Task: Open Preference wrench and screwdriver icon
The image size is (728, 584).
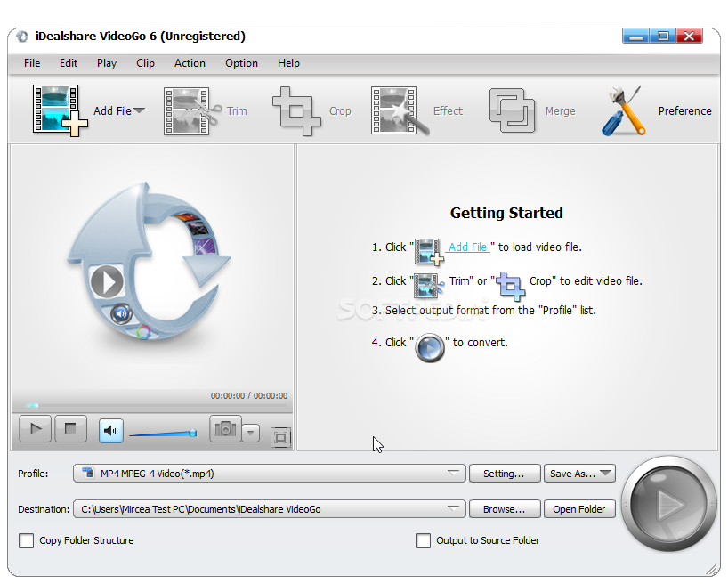Action: pyautogui.click(x=624, y=111)
